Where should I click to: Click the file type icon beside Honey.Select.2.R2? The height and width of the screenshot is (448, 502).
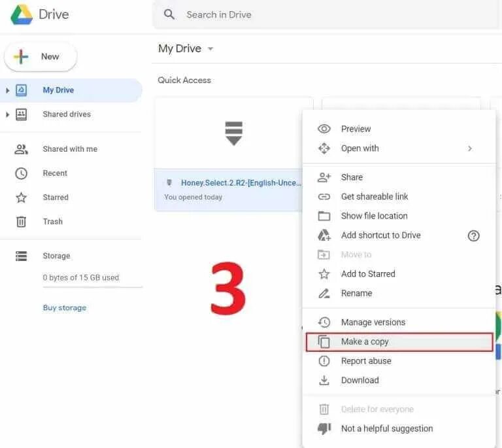pos(169,183)
